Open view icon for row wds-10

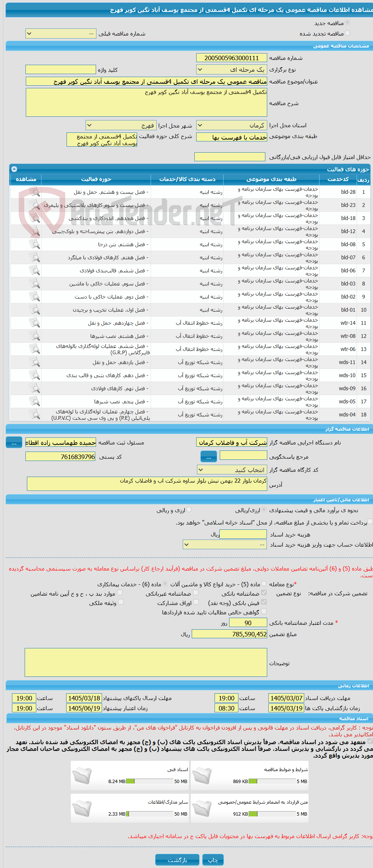click(34, 375)
